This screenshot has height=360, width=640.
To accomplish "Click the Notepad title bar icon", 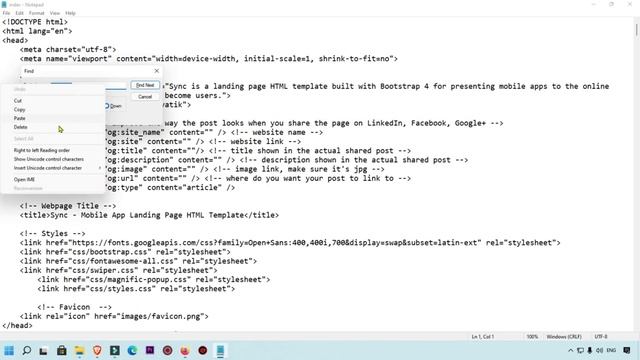I will (x=4, y=4).
